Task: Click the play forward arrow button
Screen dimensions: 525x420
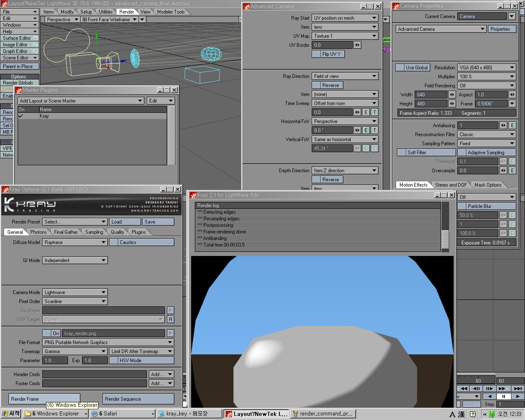Action: pos(518,396)
